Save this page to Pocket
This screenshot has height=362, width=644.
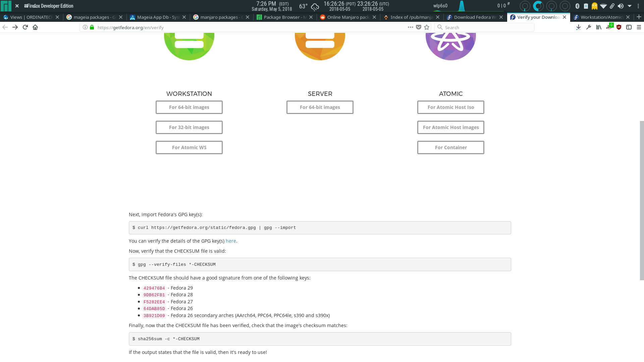click(x=419, y=27)
